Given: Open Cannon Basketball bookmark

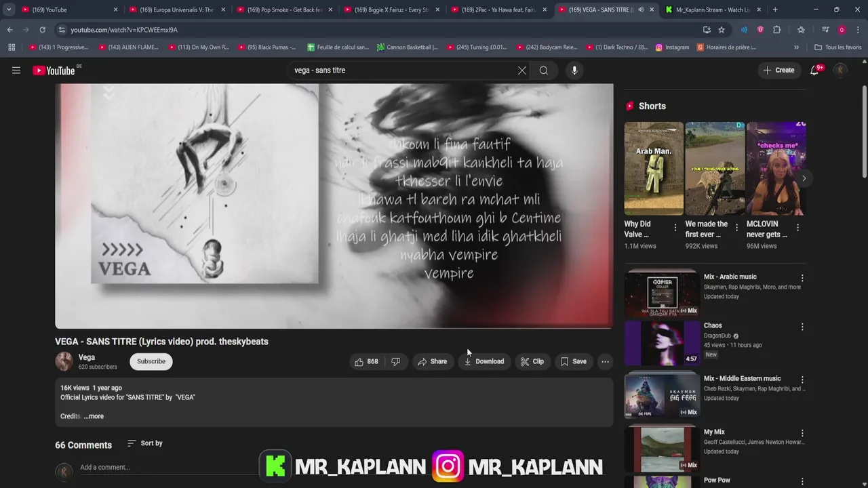Looking at the screenshot, I should [x=408, y=47].
